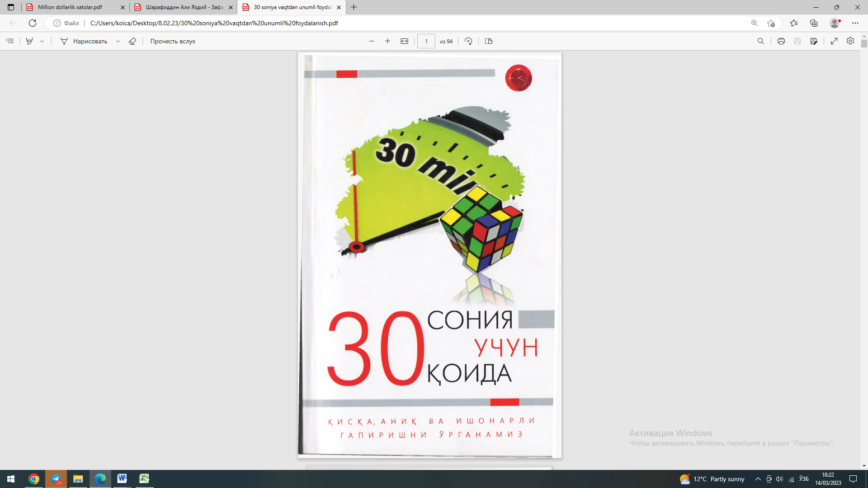This screenshot has height=488, width=868.
Task: Open search within the PDF
Action: click(x=761, y=41)
